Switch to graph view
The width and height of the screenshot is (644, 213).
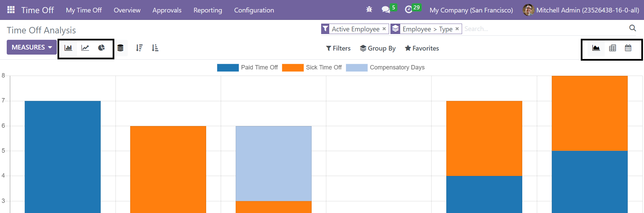(x=596, y=48)
